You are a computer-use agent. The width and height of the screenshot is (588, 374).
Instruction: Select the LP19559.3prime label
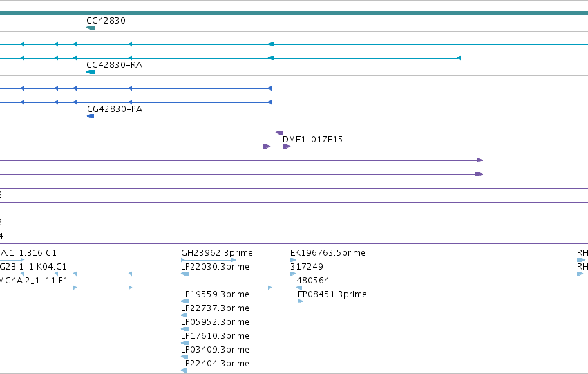[x=215, y=294]
